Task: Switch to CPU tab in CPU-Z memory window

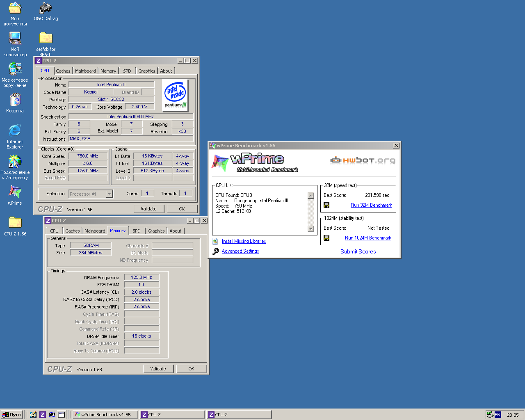Action: pos(54,231)
